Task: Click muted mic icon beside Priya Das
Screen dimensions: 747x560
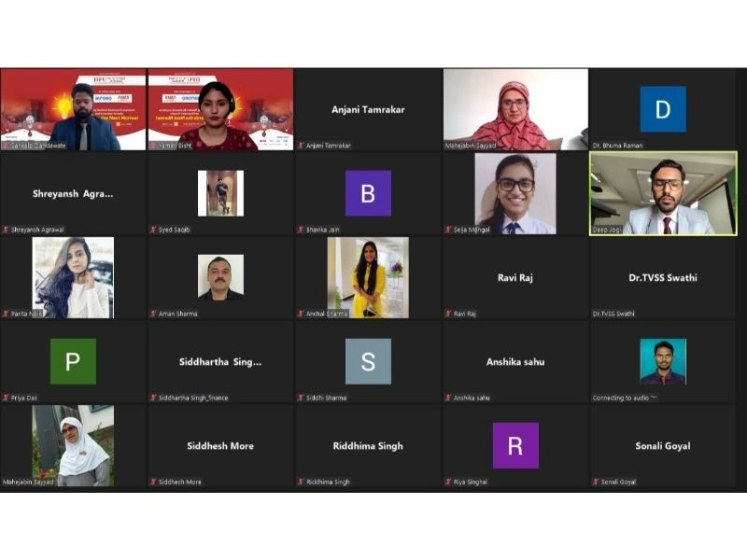Action: [x=6, y=398]
